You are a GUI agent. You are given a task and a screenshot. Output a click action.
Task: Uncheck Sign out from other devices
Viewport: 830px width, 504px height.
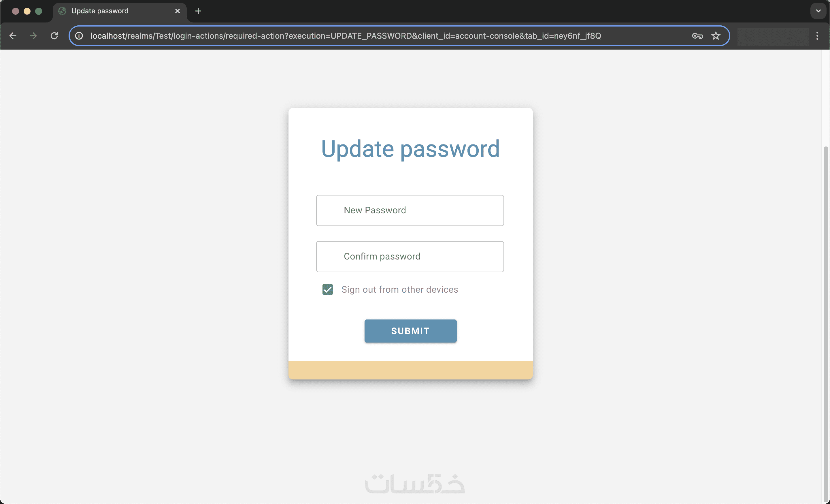(x=328, y=289)
